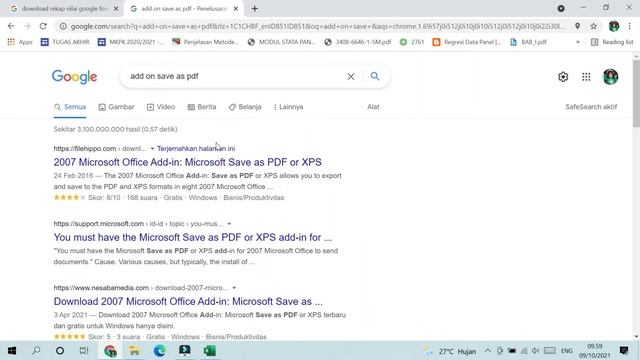Show more bookmarks with the chevron

[x=578, y=42]
